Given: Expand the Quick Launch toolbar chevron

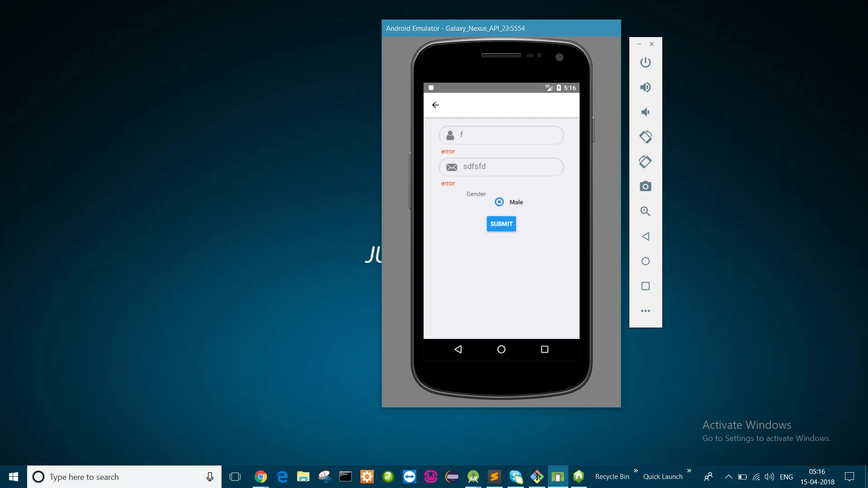Looking at the screenshot, I should [x=689, y=471].
